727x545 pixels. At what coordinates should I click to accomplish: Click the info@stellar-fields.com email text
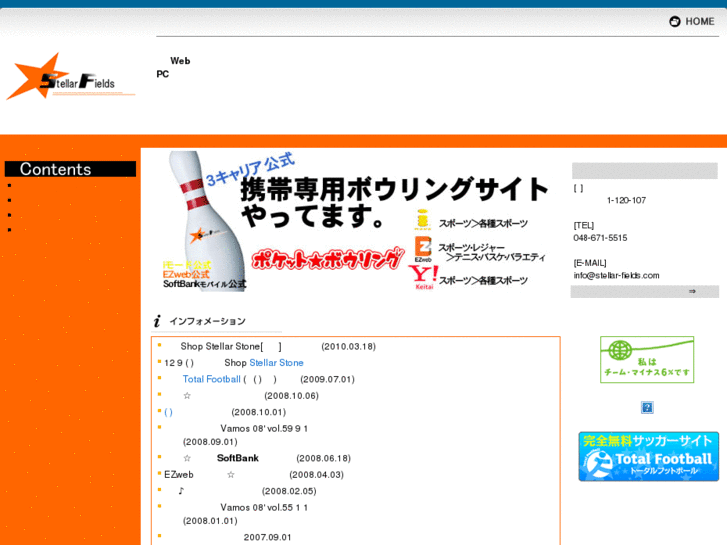[616, 276]
